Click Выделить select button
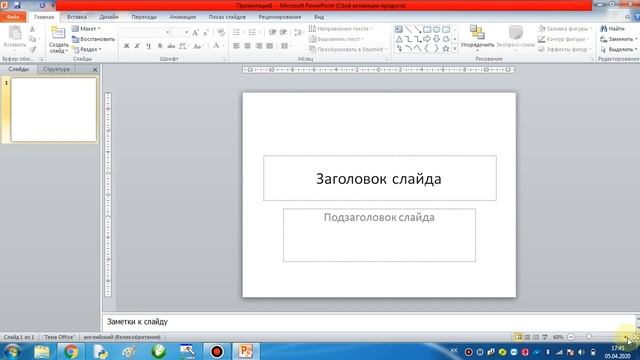 pos(618,49)
